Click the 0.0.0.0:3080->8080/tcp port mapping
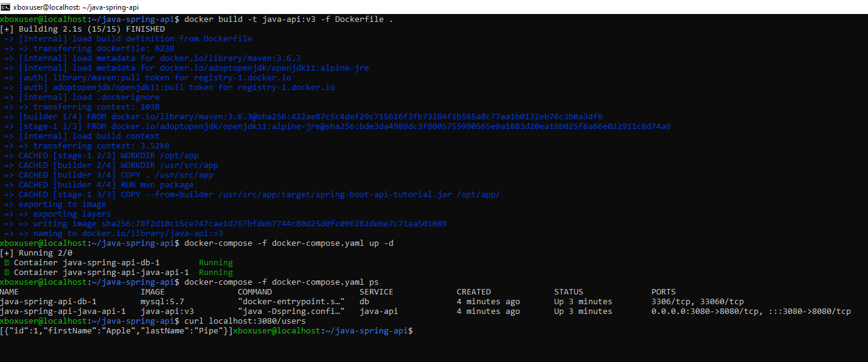This screenshot has height=362, width=868. [x=700, y=312]
